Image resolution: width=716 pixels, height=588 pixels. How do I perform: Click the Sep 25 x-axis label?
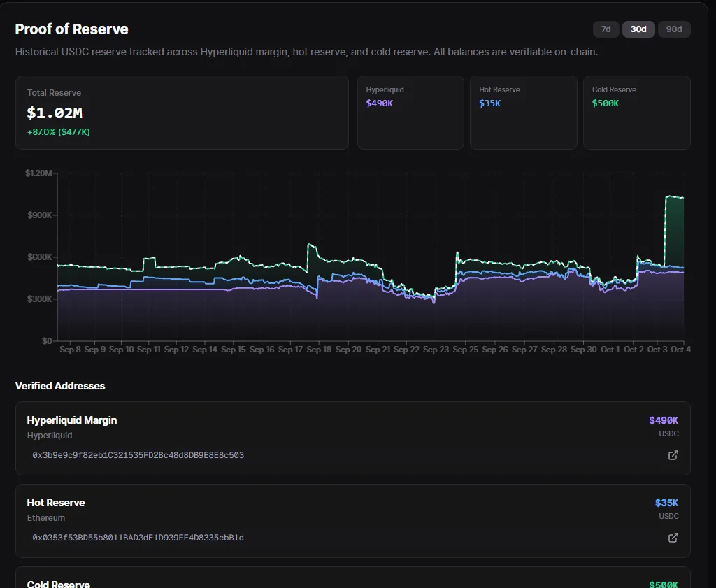tap(465, 350)
